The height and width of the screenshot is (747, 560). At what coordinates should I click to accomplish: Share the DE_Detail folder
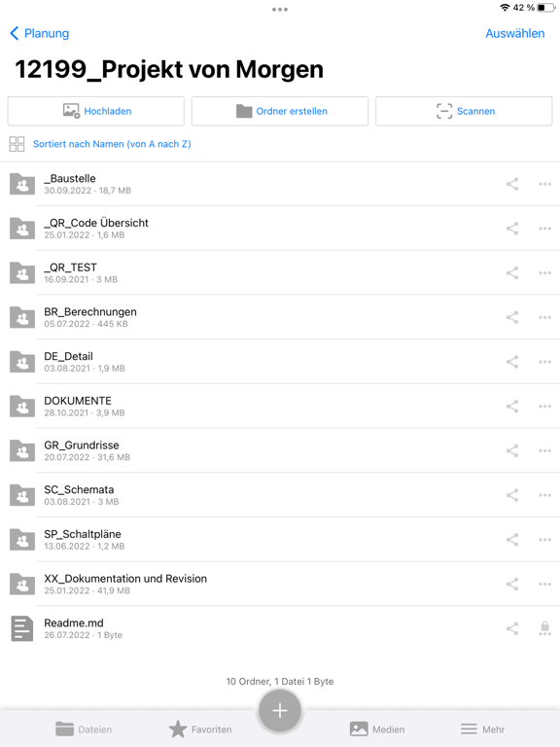point(512,362)
